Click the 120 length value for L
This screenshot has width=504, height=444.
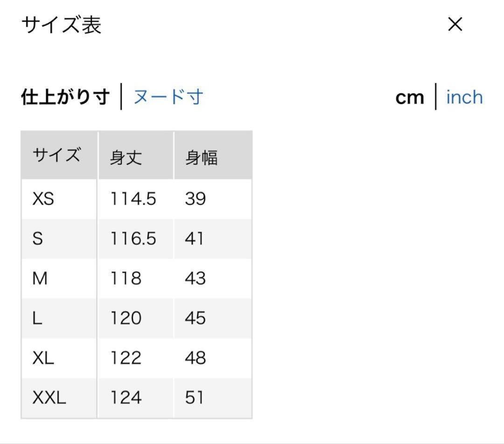[126, 318]
